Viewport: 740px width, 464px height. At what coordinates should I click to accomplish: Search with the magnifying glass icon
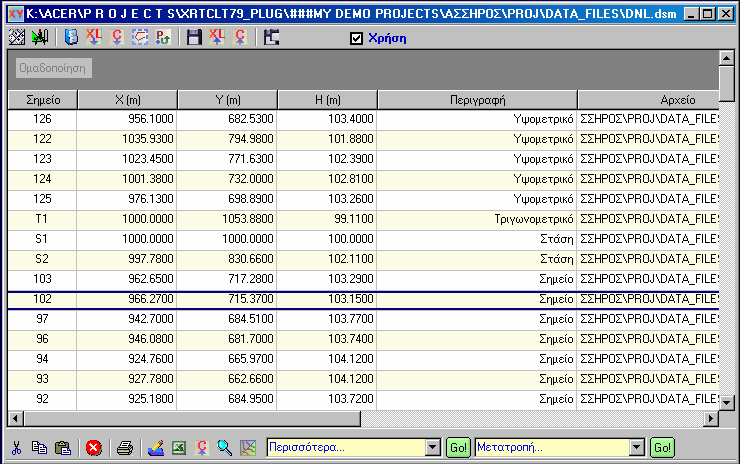pos(225,447)
